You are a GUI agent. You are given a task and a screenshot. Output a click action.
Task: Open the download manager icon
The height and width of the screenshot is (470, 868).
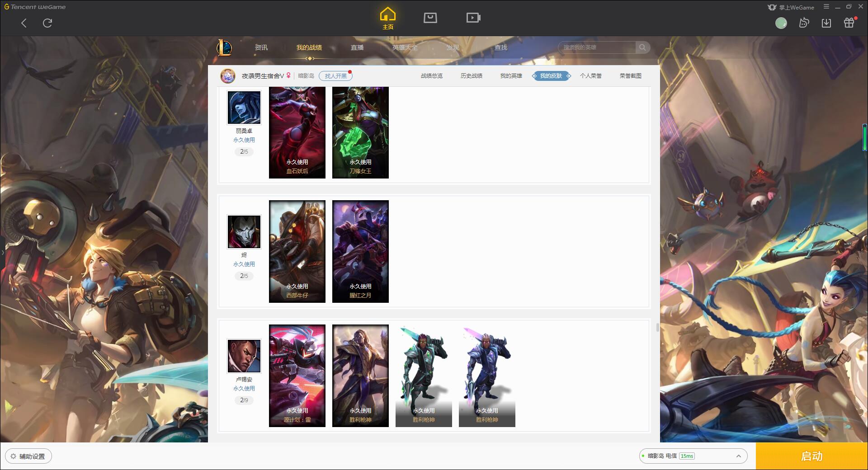pos(826,23)
